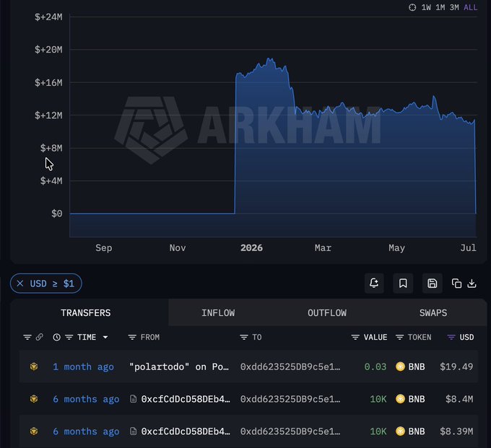The width and height of the screenshot is (491, 448).
Task: Click the BNB chain cube icon in $19.49 row
Action: 34,366
